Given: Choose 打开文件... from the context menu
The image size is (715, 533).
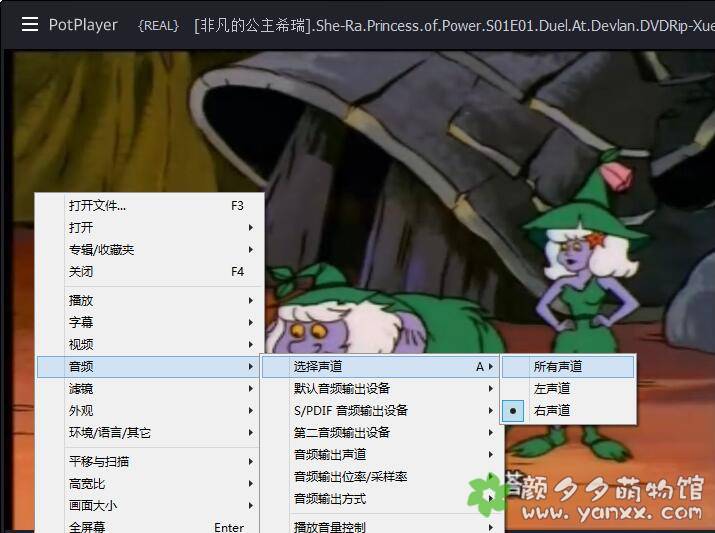Looking at the screenshot, I should [150, 206].
